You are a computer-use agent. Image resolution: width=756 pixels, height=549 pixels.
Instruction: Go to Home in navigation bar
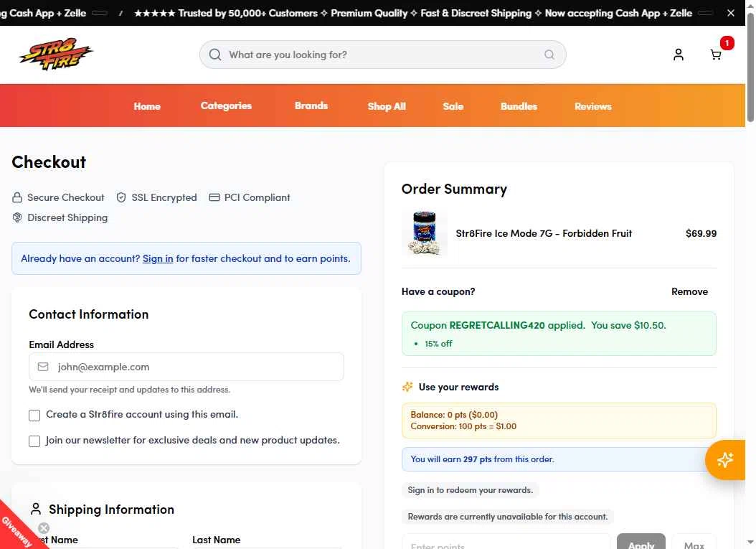147,106
